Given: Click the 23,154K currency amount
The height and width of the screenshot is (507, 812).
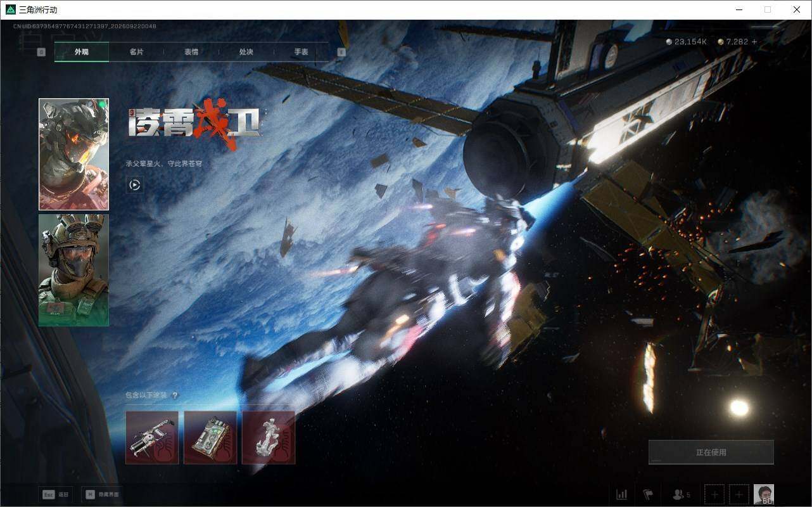Looking at the screenshot, I should pyautogui.click(x=690, y=42).
